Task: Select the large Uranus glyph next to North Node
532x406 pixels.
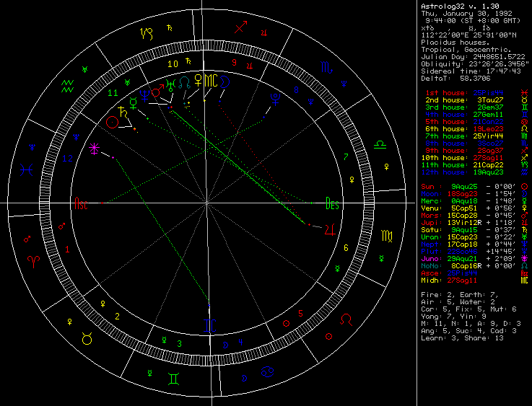Action: (x=170, y=85)
